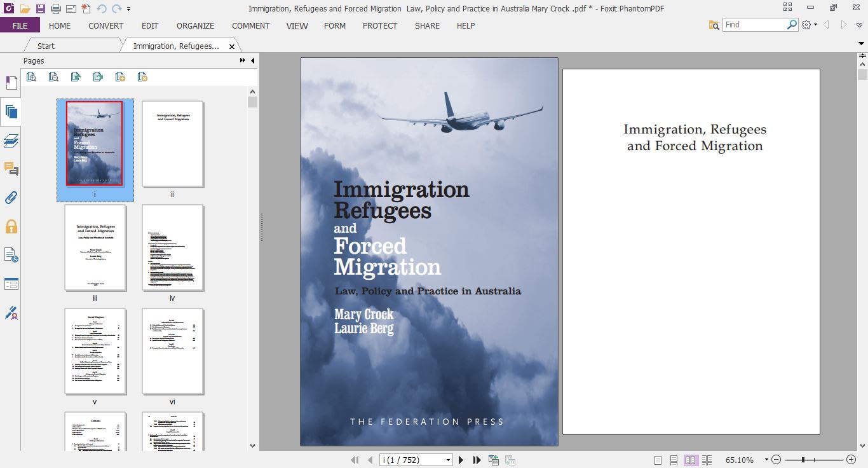The height and width of the screenshot is (468, 868).
Task: Switch to the ORGANIZE ribbon tab
Action: (x=196, y=25)
